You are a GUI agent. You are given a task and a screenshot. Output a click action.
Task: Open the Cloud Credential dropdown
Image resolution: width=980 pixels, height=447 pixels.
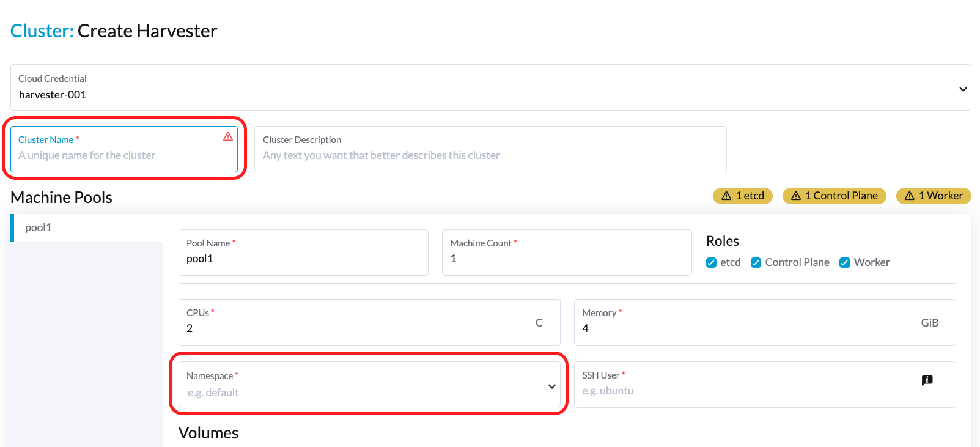point(962,89)
